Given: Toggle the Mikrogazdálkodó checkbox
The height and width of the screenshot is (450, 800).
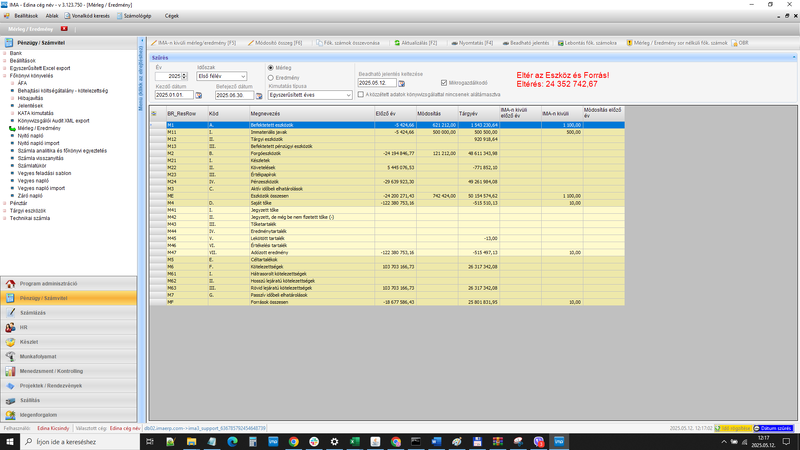Looking at the screenshot, I should (444, 83).
